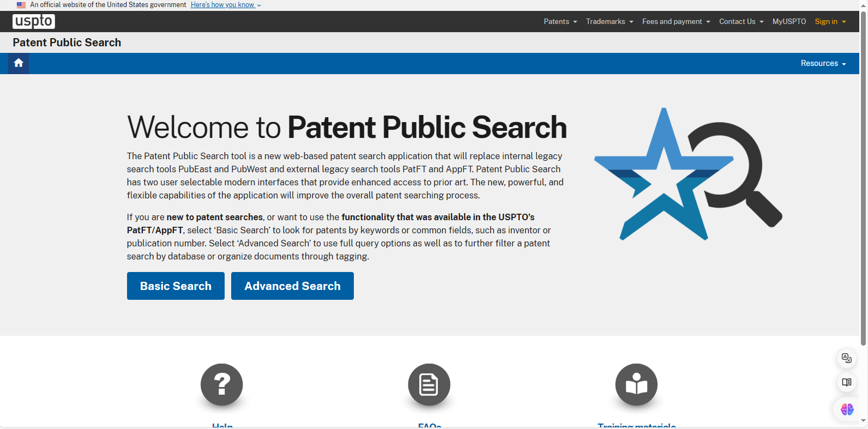Open the Training materials book icon
The height and width of the screenshot is (429, 868).
coord(636,384)
